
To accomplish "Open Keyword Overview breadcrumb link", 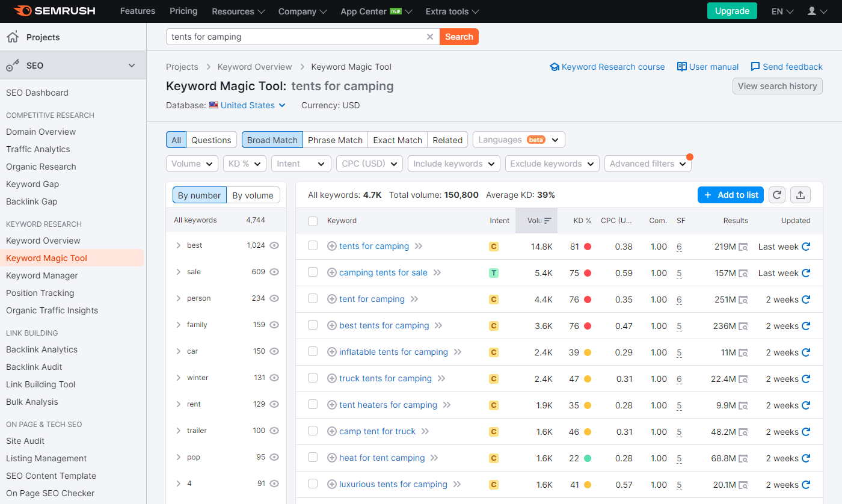I will click(255, 67).
